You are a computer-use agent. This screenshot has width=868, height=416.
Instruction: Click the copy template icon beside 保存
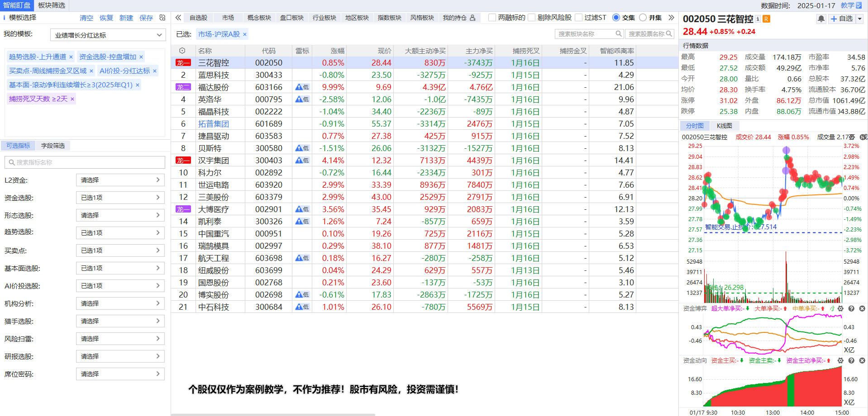(162, 18)
